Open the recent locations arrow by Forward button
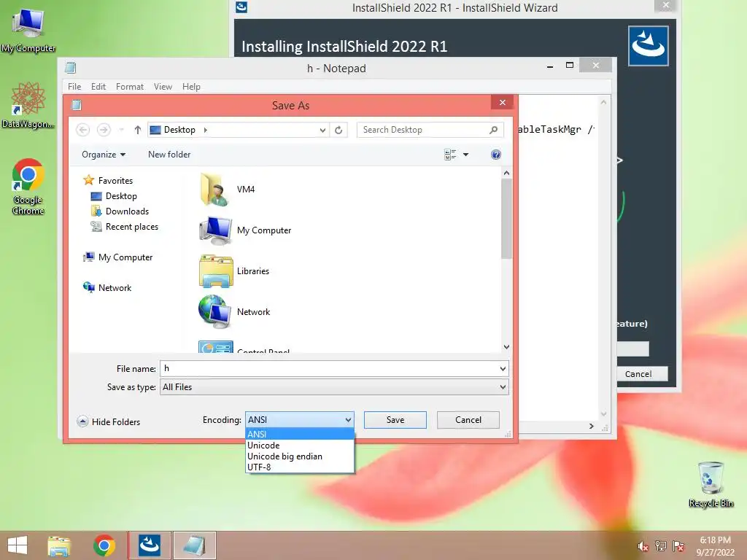Screen dimensions: 747x560 [122, 130]
